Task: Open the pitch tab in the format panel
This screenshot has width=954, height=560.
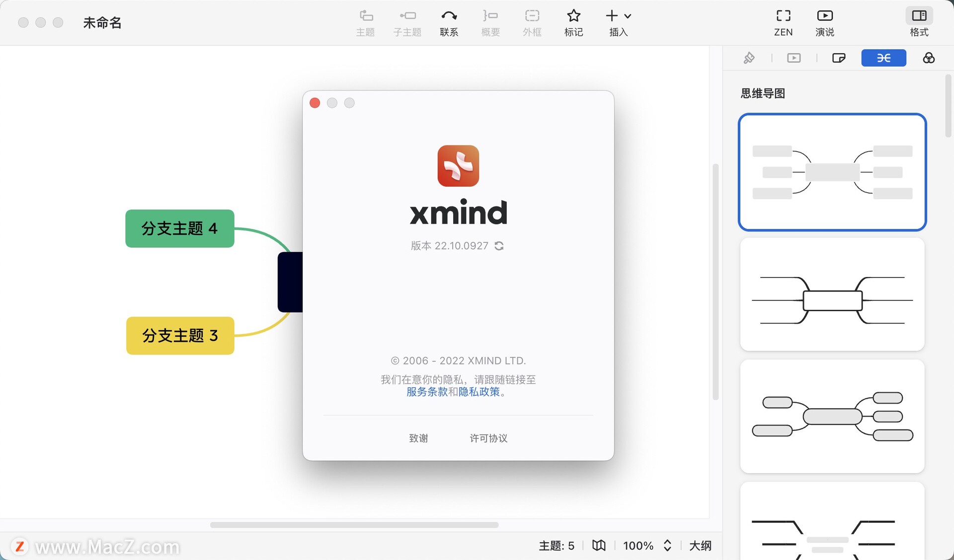Action: point(794,58)
